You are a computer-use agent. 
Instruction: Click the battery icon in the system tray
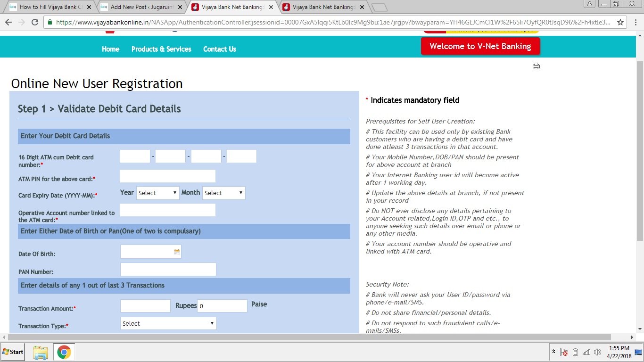[x=575, y=352]
